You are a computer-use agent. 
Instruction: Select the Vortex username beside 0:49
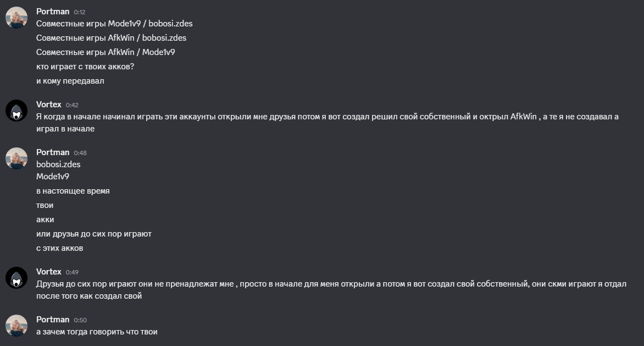click(x=49, y=272)
